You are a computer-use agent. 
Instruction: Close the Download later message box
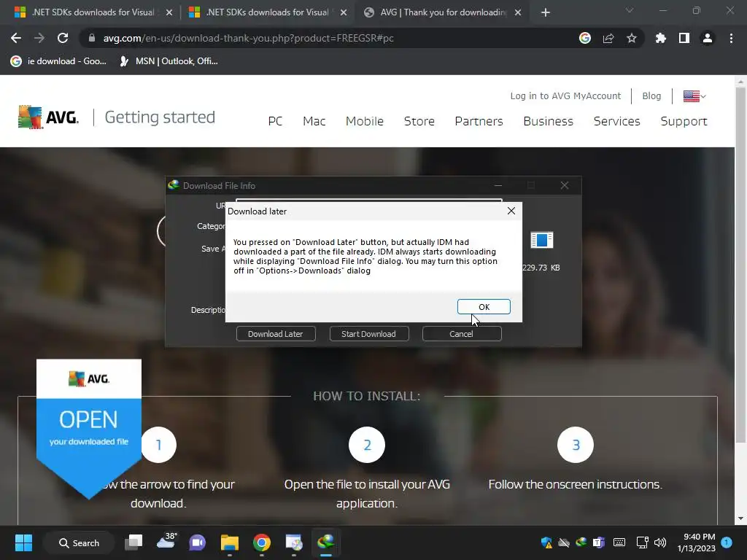point(511,211)
